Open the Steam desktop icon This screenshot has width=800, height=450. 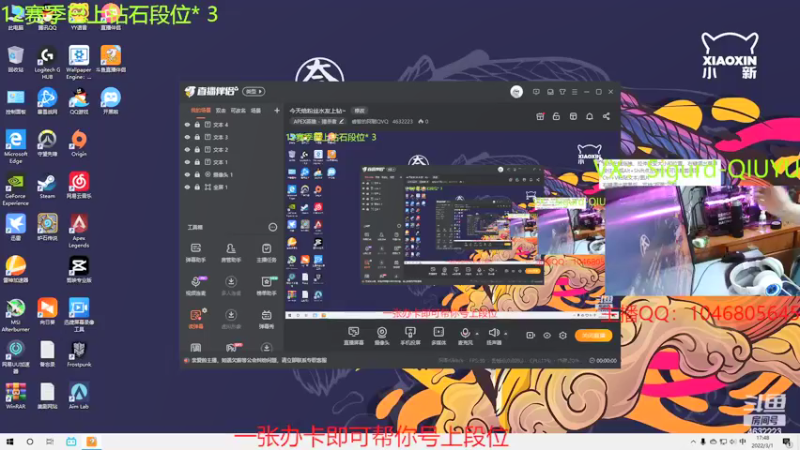[47, 186]
